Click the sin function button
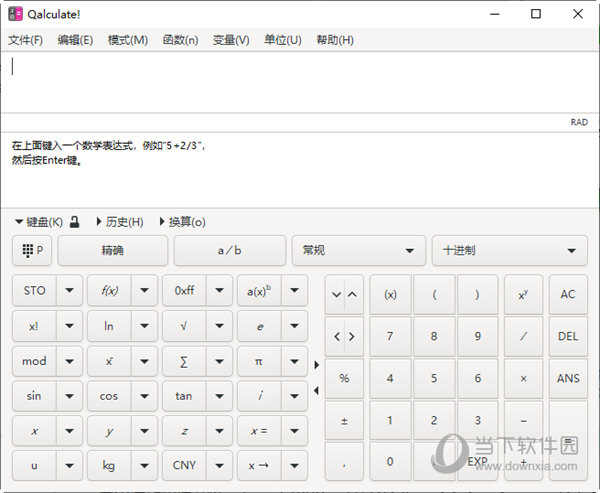Screen dimensions: 600x493 pos(34,396)
